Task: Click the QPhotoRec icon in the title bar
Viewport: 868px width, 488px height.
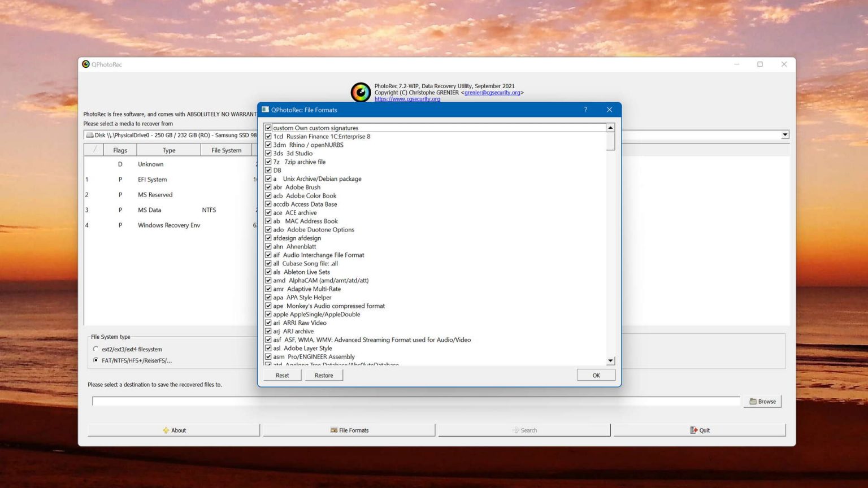Action: coord(85,64)
